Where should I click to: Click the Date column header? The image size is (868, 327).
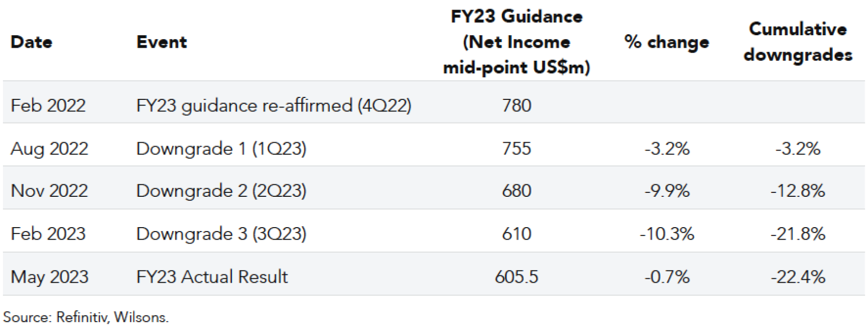[31, 42]
